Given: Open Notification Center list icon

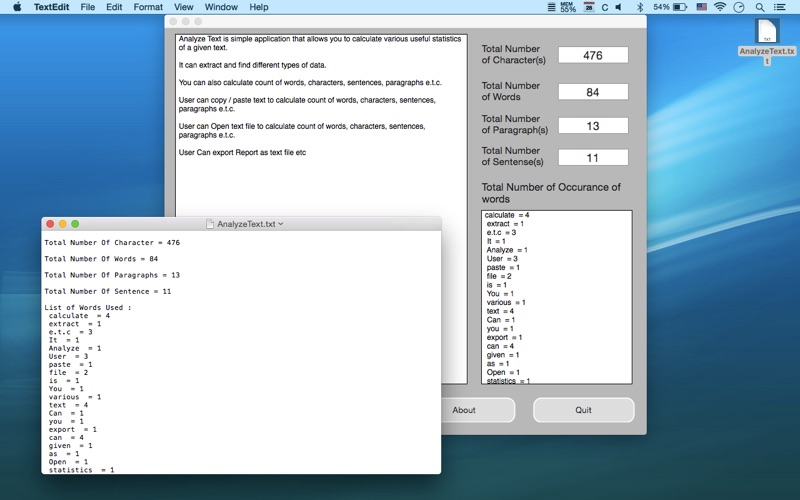Looking at the screenshot, I should [780, 7].
